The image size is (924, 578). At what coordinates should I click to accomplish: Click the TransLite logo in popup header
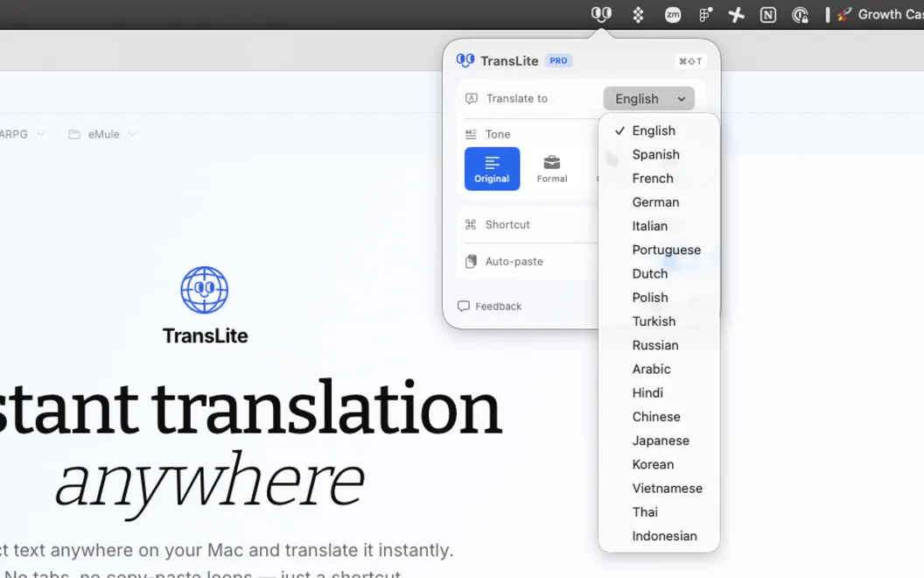point(465,60)
